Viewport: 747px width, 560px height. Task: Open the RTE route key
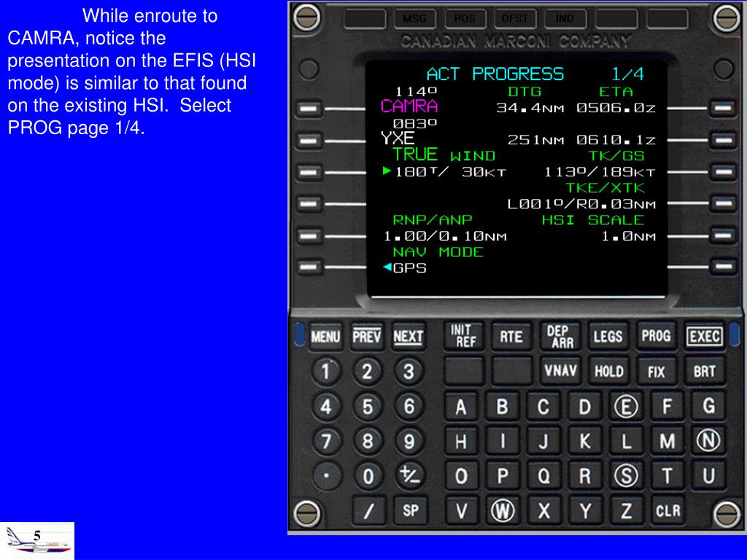coord(511,337)
